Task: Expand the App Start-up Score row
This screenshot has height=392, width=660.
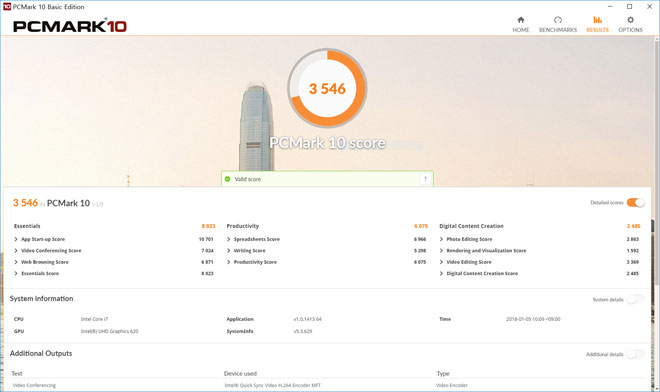Action: [x=114, y=239]
